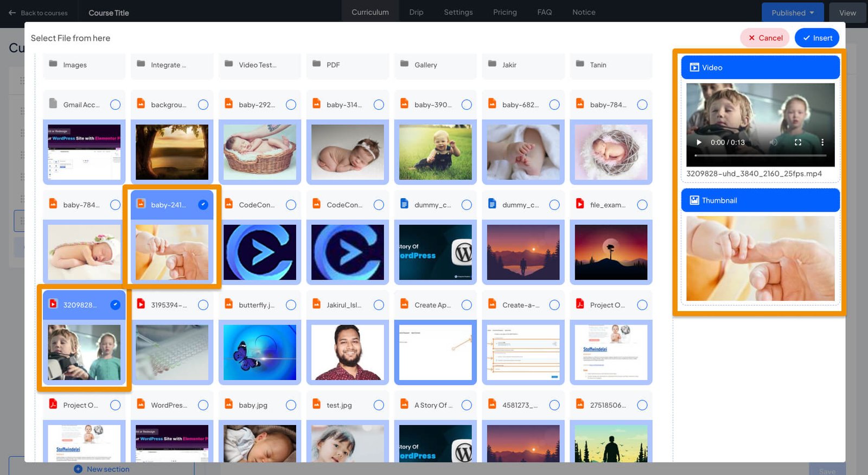
Task: Open the Settings tab
Action: click(458, 12)
